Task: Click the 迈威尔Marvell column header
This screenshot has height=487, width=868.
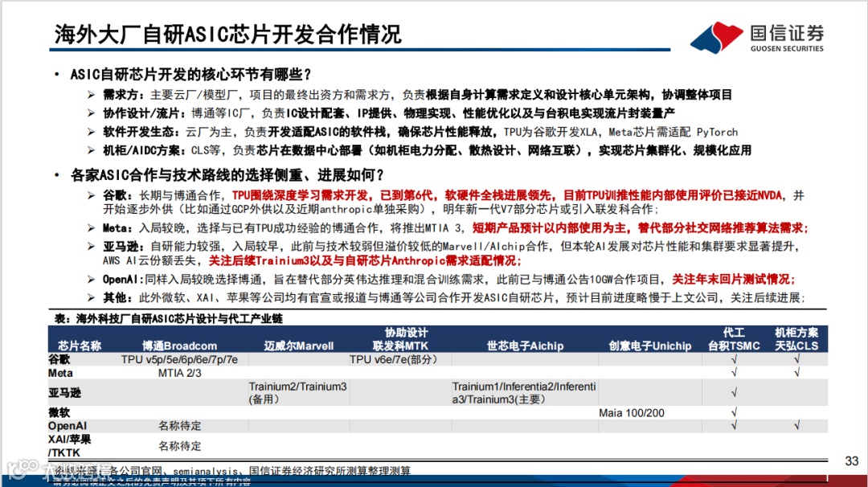Action: 299,346
